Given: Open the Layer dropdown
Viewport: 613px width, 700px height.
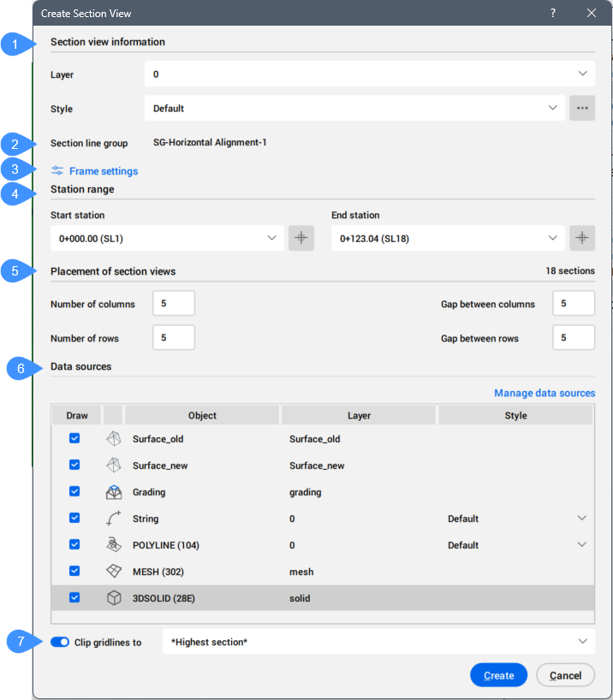Looking at the screenshot, I should pos(369,74).
